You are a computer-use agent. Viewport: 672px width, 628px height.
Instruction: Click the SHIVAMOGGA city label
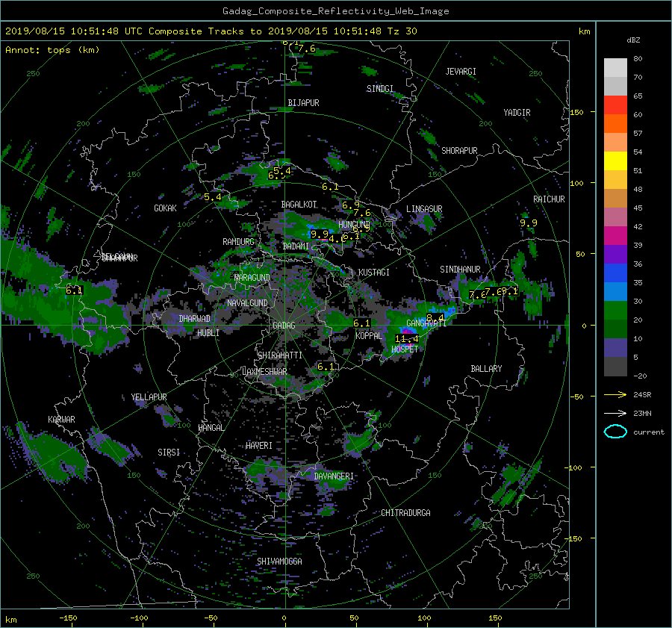click(x=279, y=561)
